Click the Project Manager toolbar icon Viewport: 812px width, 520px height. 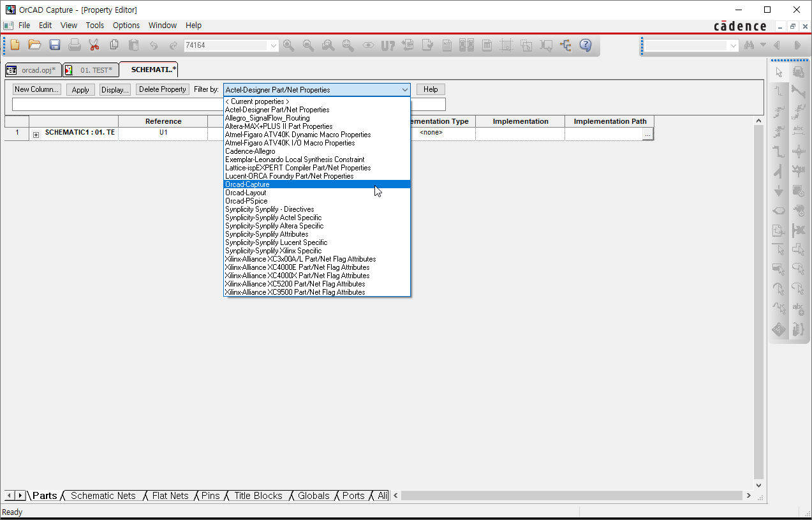click(566, 45)
